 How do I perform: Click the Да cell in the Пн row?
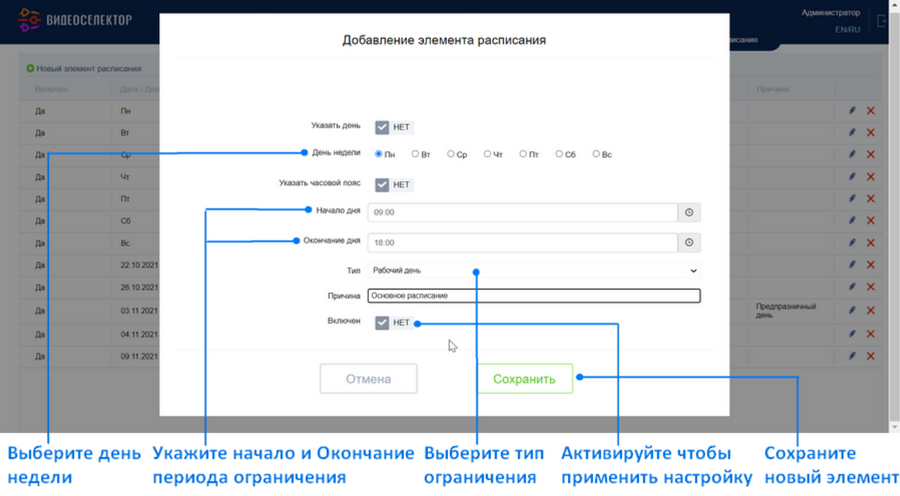tap(40, 111)
